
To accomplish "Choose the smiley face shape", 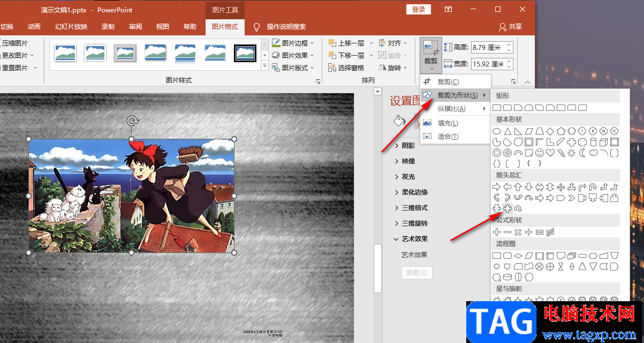I will tap(540, 153).
